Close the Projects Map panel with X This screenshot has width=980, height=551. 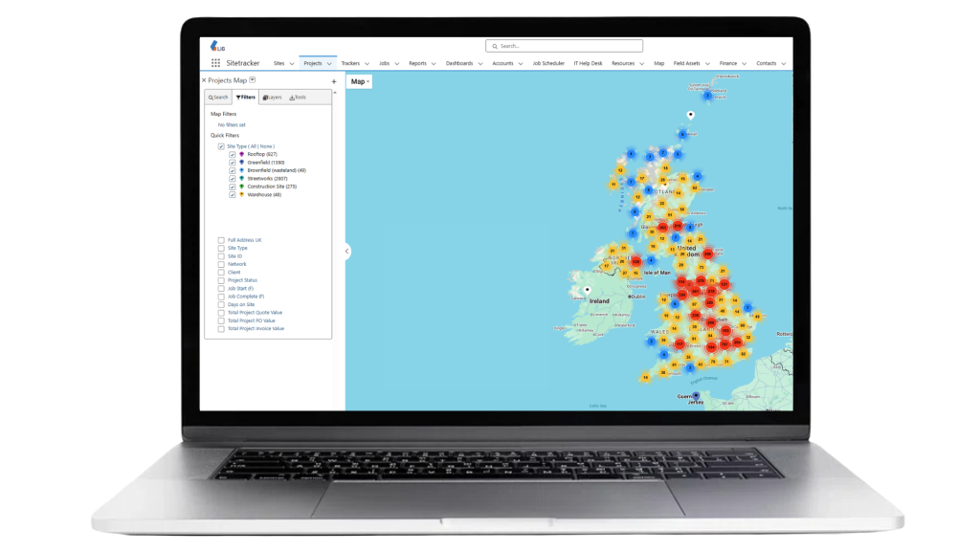[x=204, y=80]
